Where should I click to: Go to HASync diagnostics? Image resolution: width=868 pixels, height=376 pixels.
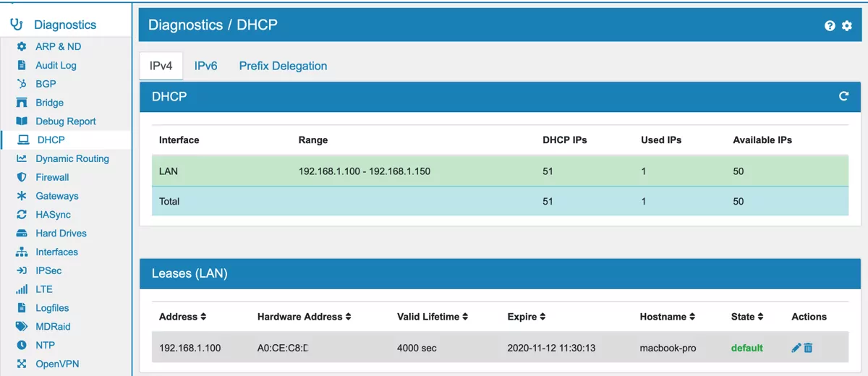click(x=54, y=215)
